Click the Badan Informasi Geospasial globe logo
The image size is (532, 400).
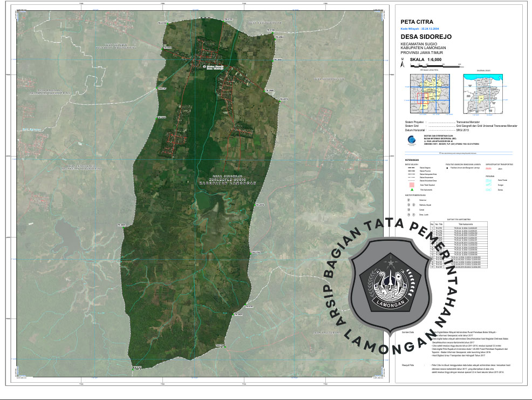[x=411, y=139]
